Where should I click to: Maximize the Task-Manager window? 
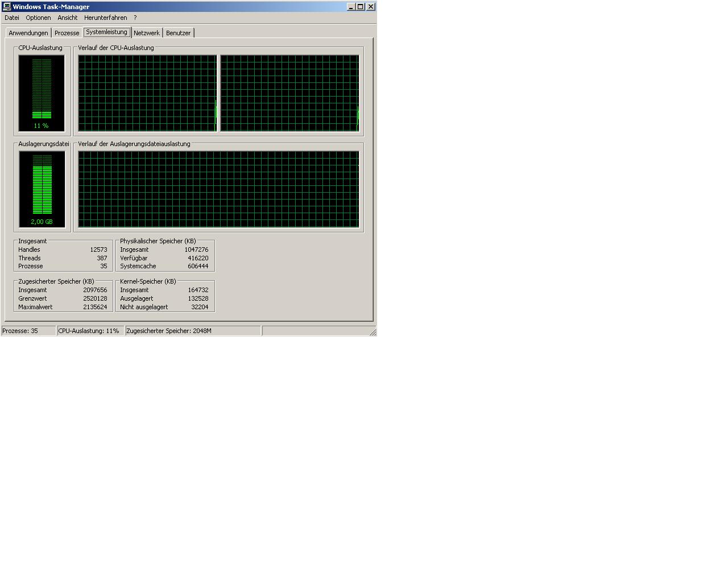coord(360,7)
